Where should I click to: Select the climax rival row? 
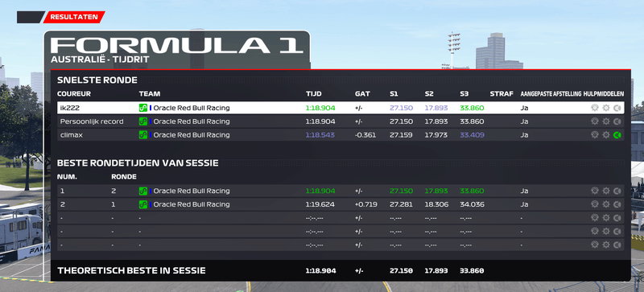click(x=341, y=134)
